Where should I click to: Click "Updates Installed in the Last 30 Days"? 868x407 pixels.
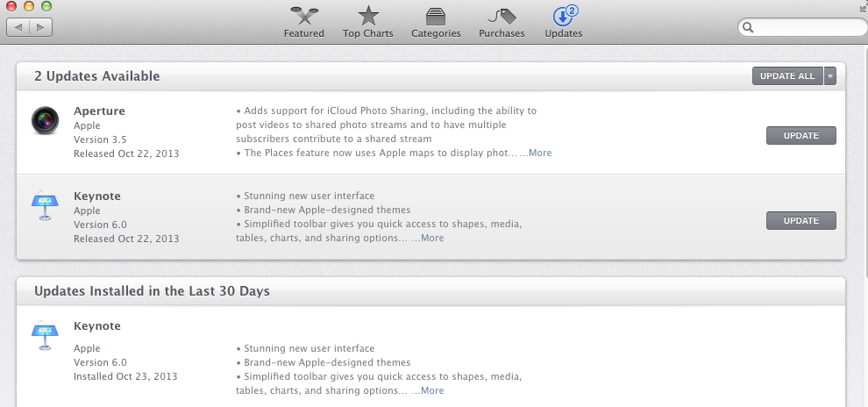[152, 290]
